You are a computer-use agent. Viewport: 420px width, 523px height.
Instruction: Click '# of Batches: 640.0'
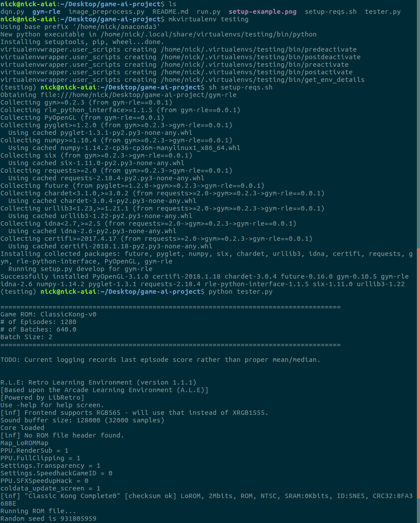tap(38, 329)
